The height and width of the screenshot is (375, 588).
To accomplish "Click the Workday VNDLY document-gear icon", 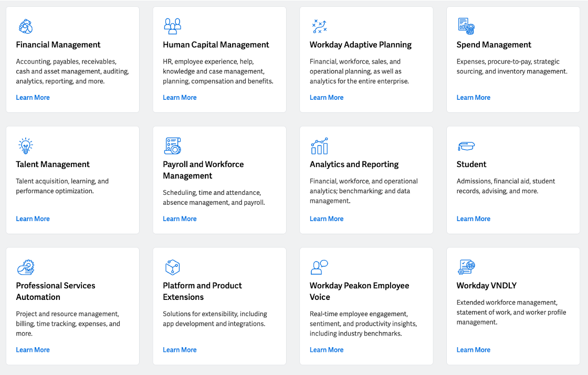I will (466, 267).
